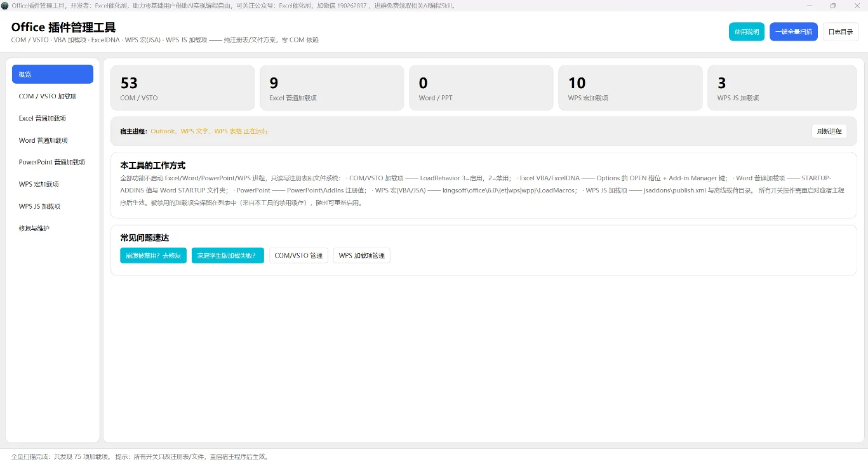Minimize the Office插件管理工具 window

[810, 6]
